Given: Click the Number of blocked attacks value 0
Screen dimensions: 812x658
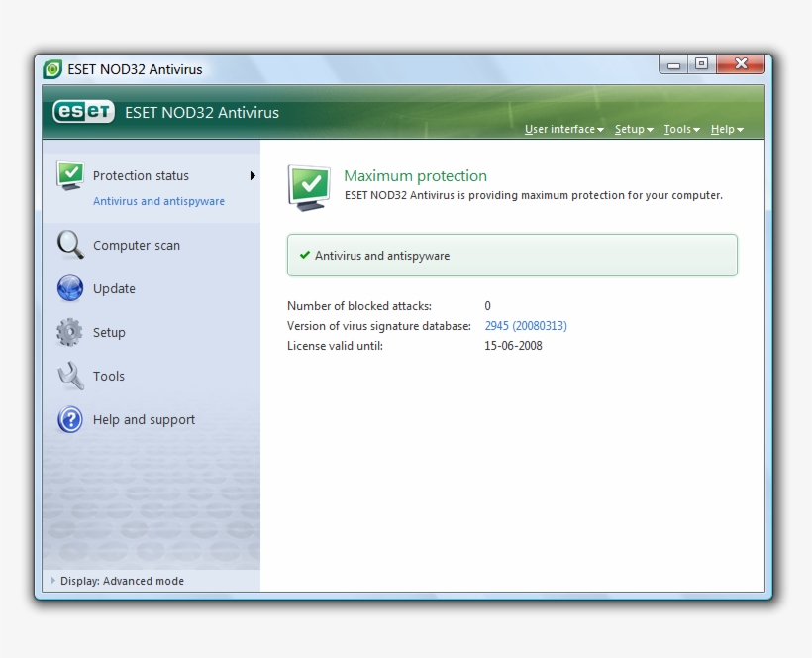Looking at the screenshot, I should click(487, 306).
